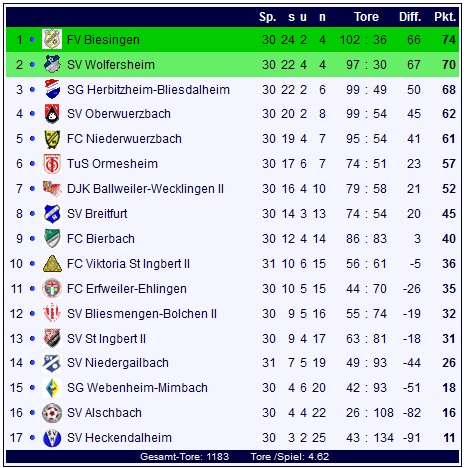Click FC Viktoria St Ingbert II triangle logo
This screenshot has width=466, height=468.
(52, 264)
